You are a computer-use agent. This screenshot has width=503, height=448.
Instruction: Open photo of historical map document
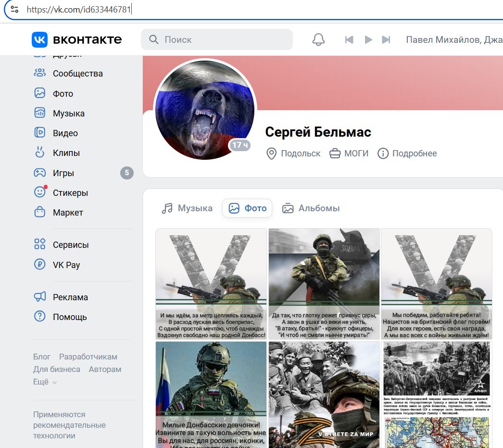437,395
